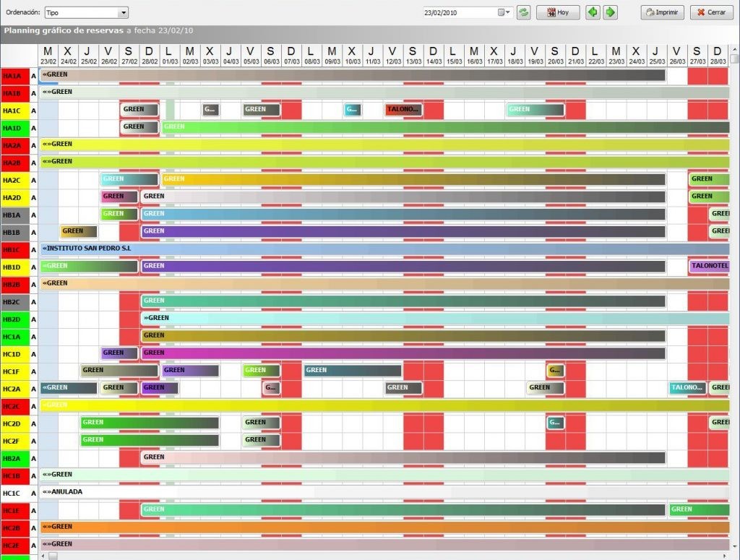The image size is (740, 560).
Task: Select room row HA1D
Action: pyautogui.click(x=15, y=129)
